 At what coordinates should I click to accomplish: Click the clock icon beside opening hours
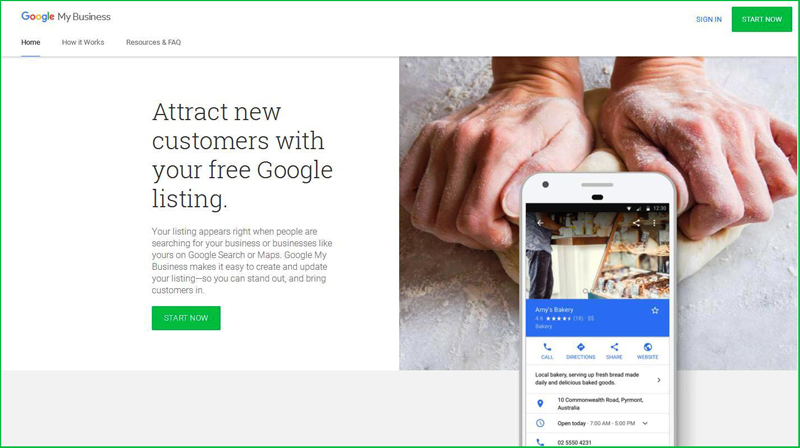coord(540,423)
